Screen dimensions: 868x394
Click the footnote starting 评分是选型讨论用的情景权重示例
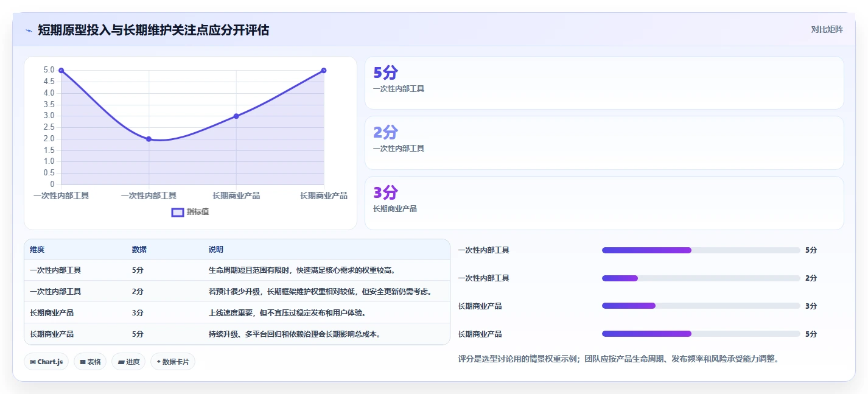click(x=618, y=359)
